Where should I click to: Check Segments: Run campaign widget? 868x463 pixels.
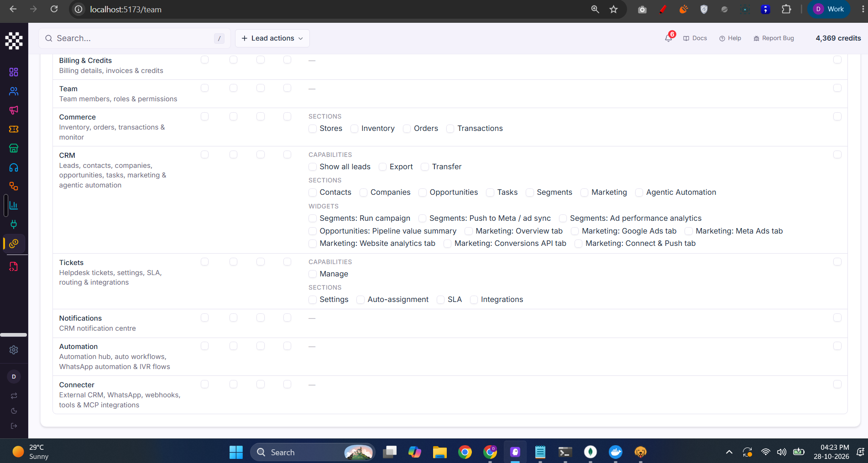pyautogui.click(x=313, y=218)
